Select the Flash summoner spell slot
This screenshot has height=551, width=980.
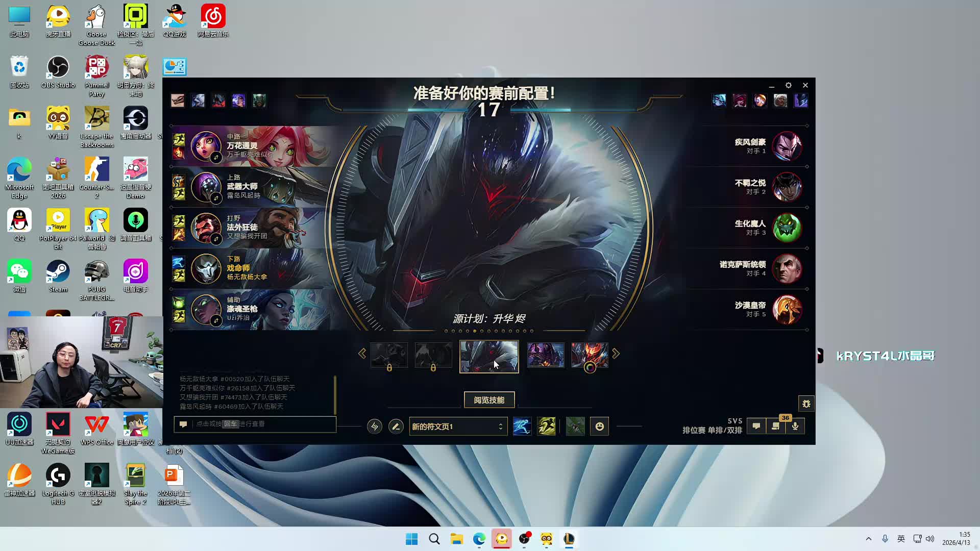pyautogui.click(x=546, y=426)
